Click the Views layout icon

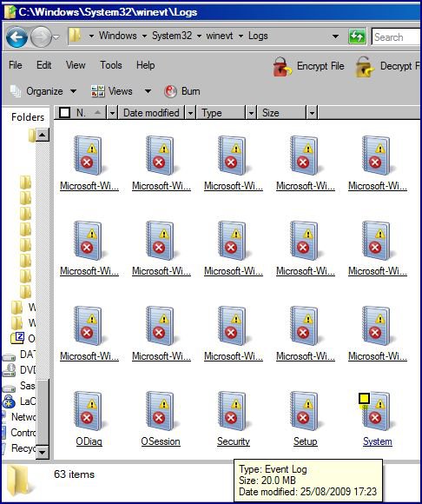click(97, 91)
